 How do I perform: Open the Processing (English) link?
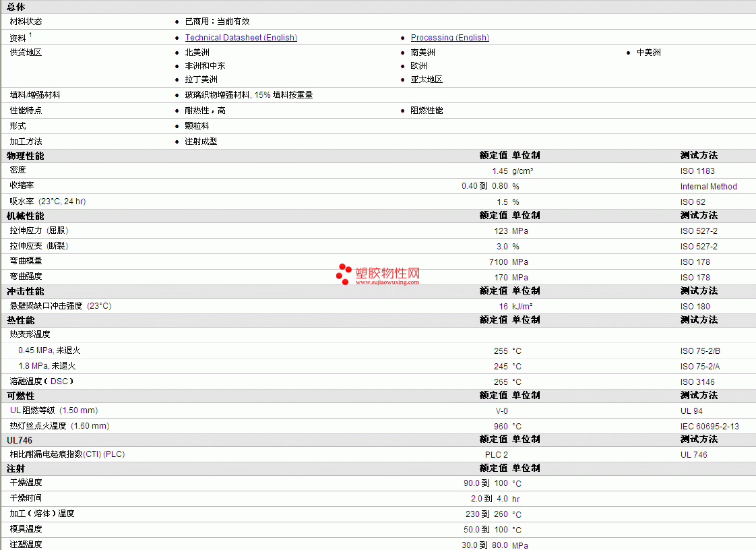pyautogui.click(x=450, y=38)
